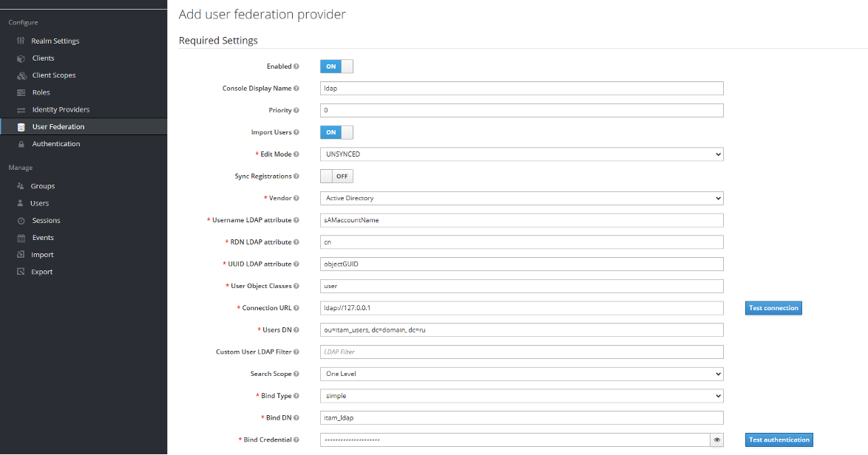This screenshot has height=455, width=868.
Task: Open the Search Scope dropdown
Action: 521,374
